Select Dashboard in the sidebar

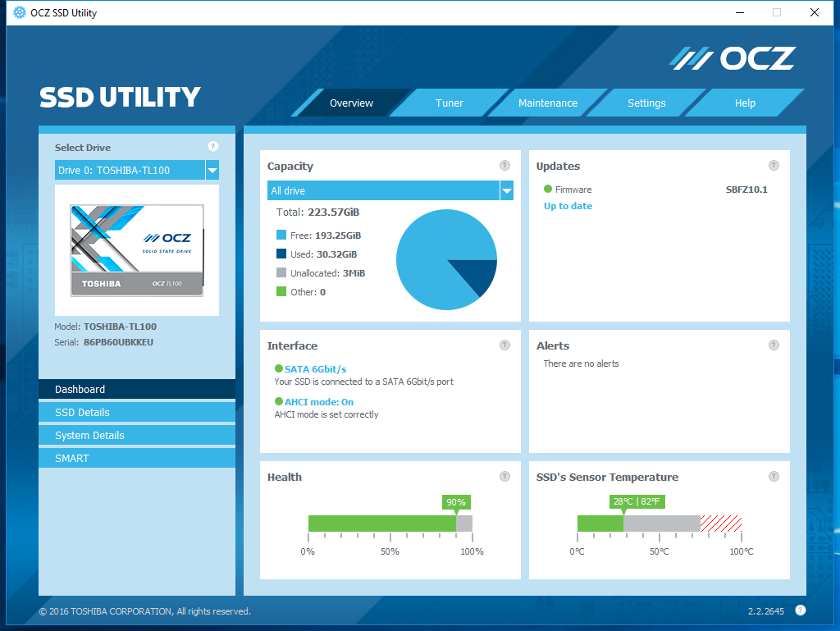[137, 390]
